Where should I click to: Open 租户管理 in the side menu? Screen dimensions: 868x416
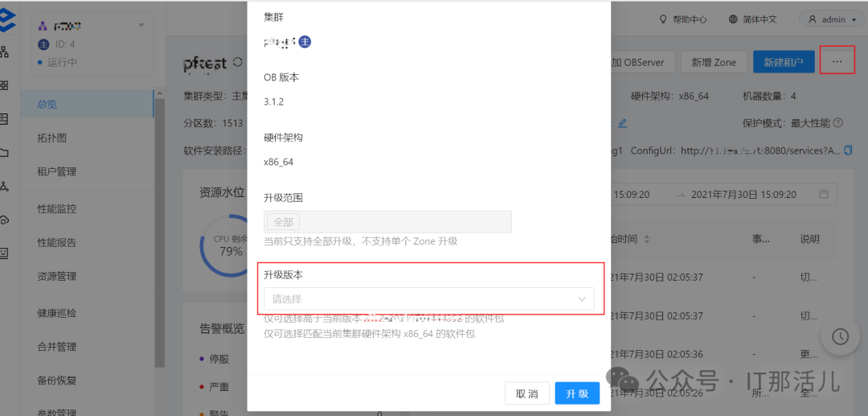pyautogui.click(x=87, y=171)
